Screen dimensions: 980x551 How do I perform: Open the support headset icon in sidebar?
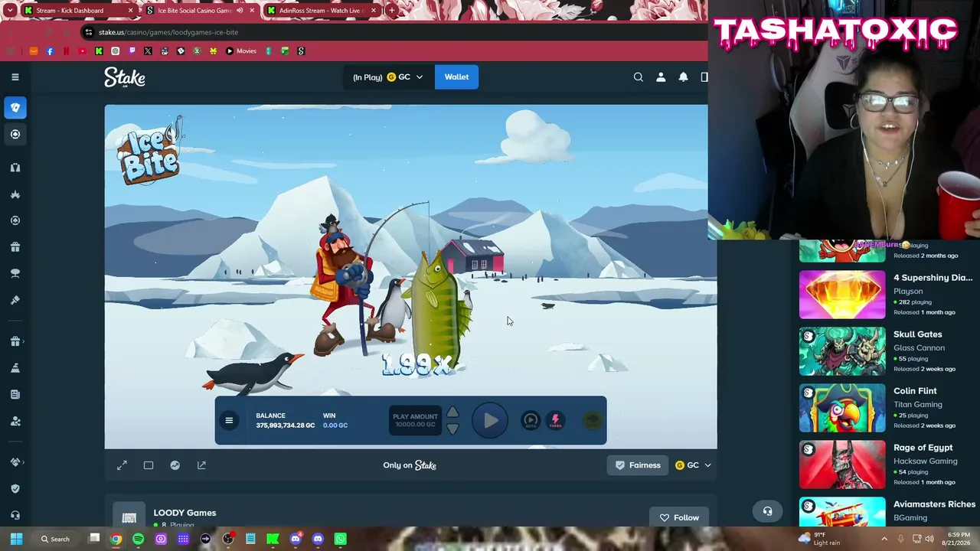coord(15,515)
